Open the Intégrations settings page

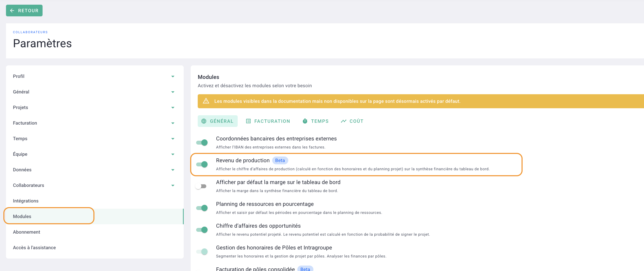(26, 201)
